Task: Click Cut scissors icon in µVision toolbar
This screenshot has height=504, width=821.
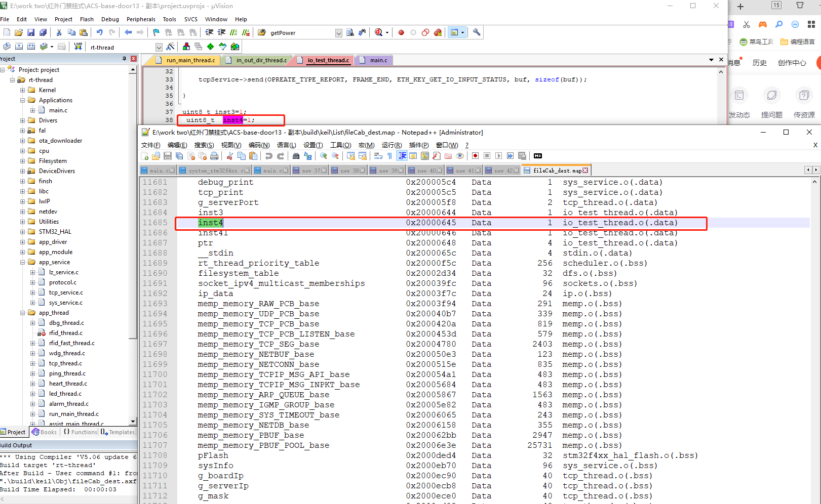Action: [x=59, y=32]
